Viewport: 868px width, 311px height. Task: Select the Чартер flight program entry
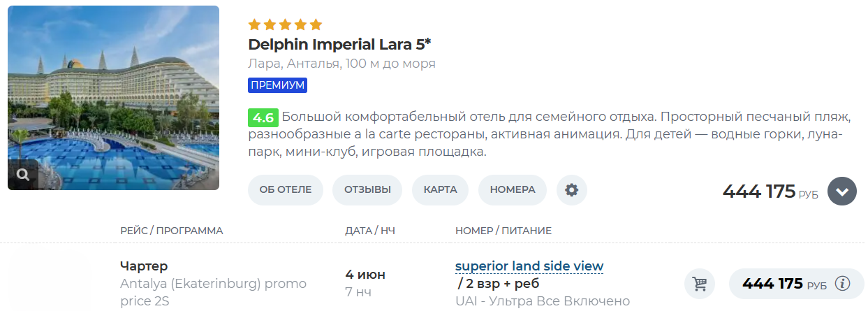point(144,266)
